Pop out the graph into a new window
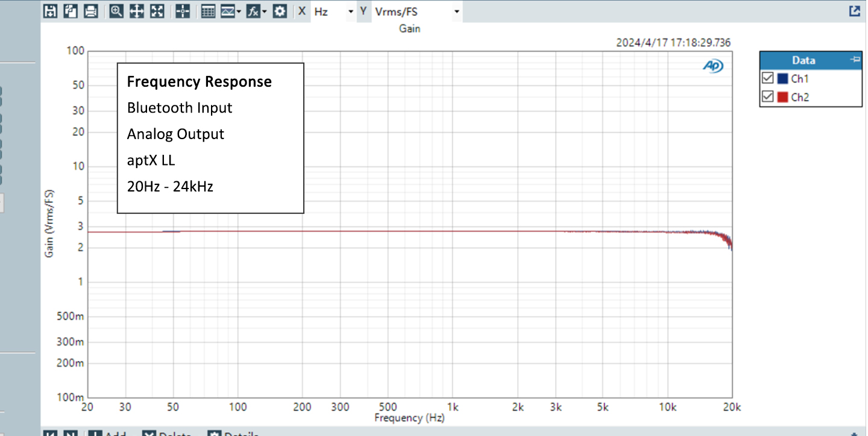868x436 pixels. [x=854, y=11]
